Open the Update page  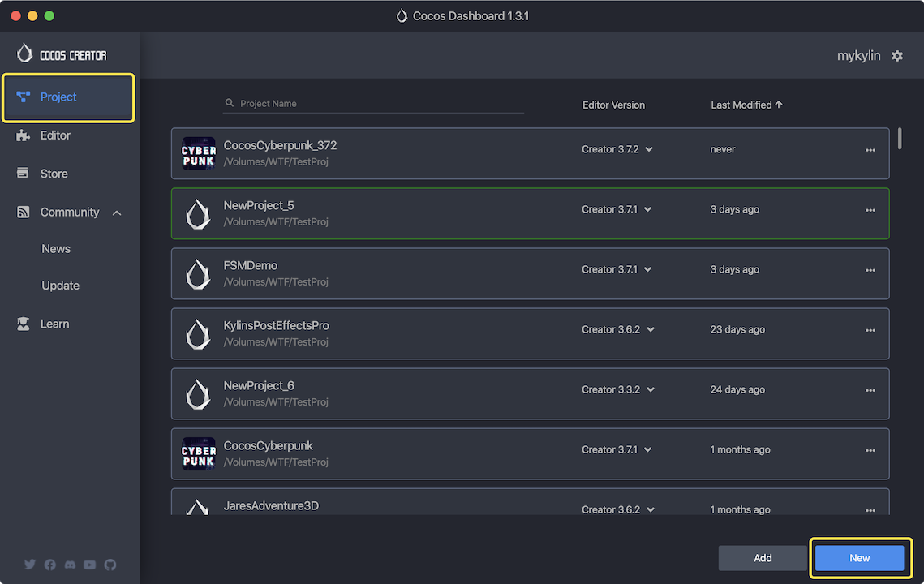[60, 285]
